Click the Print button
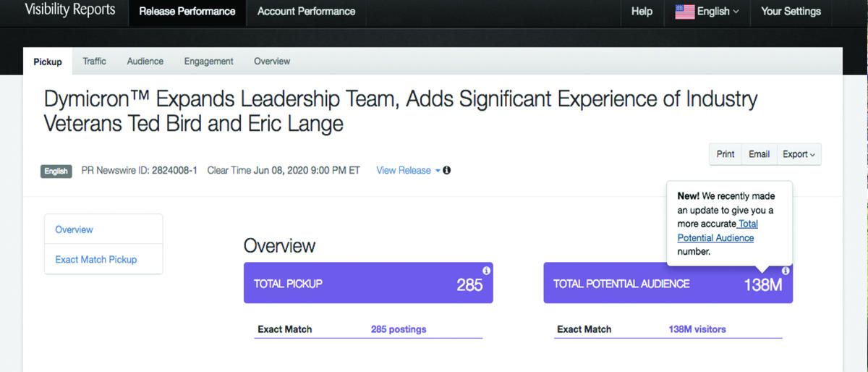 pos(726,154)
